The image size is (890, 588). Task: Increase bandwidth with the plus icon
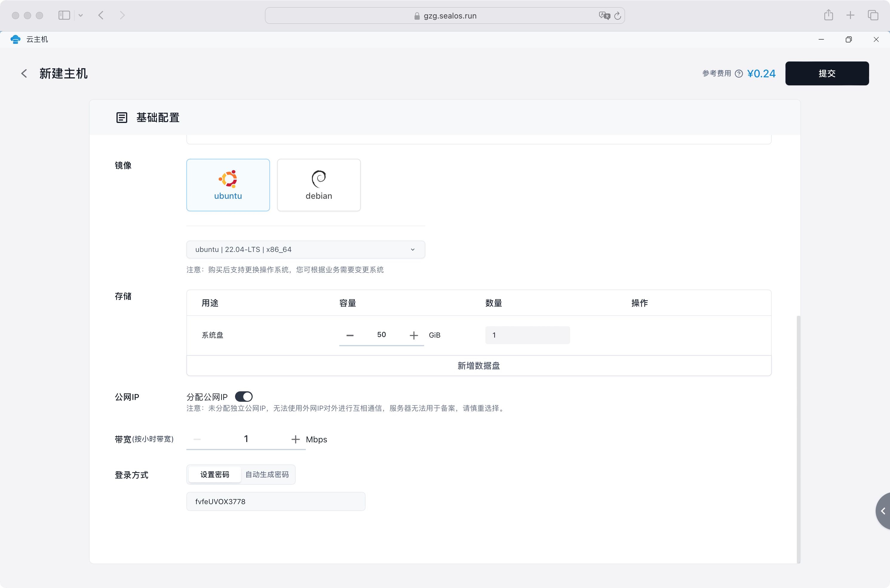(295, 439)
